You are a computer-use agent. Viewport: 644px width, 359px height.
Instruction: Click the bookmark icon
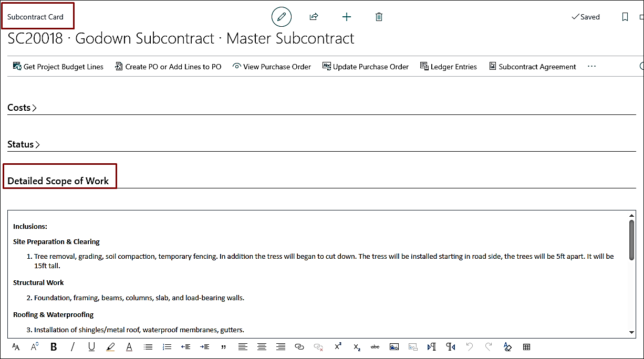(625, 17)
